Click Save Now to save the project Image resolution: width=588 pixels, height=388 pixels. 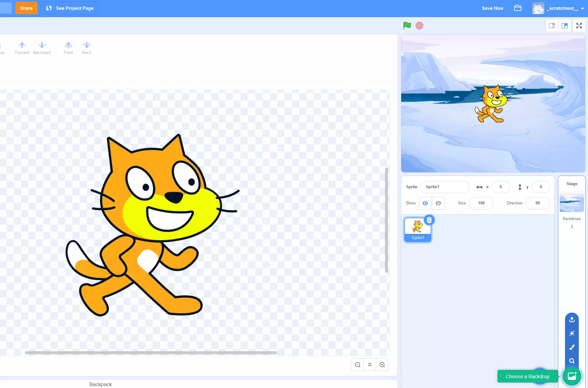tap(492, 8)
